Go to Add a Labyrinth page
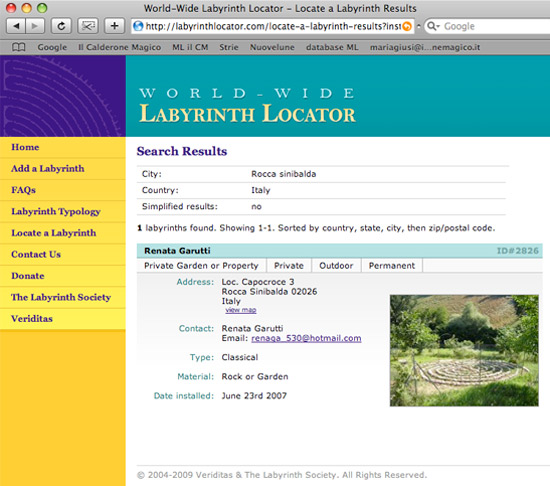The height and width of the screenshot is (486, 550). (48, 169)
